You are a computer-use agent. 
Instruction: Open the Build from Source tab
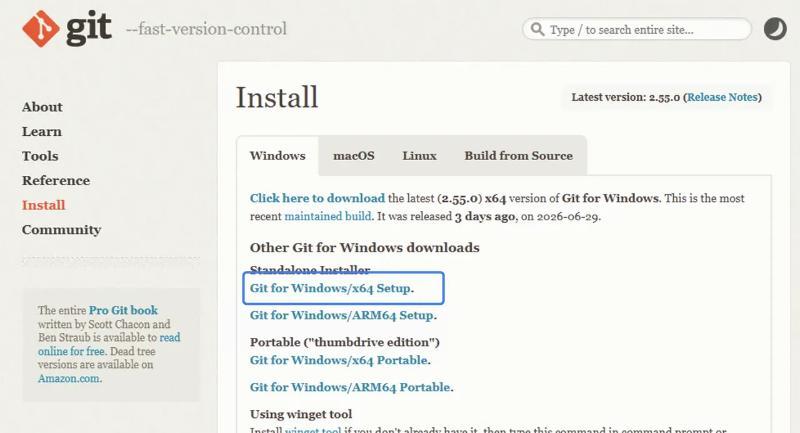tap(518, 156)
